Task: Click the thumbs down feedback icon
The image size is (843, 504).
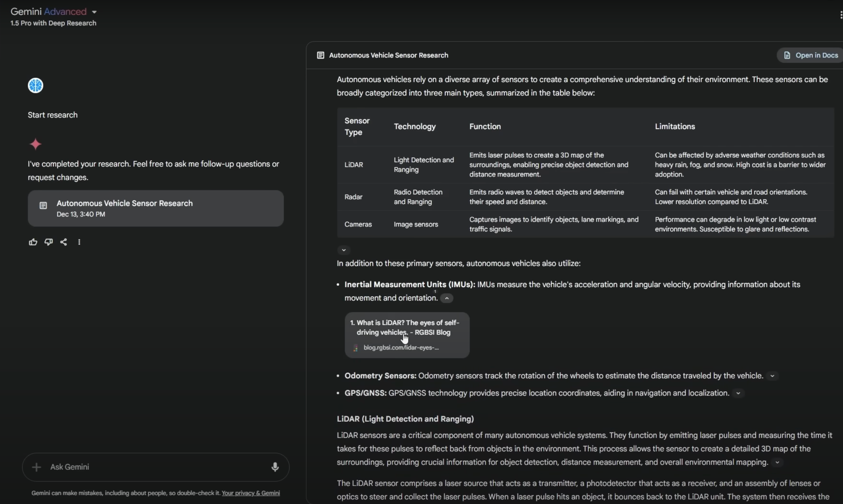Action: tap(48, 242)
